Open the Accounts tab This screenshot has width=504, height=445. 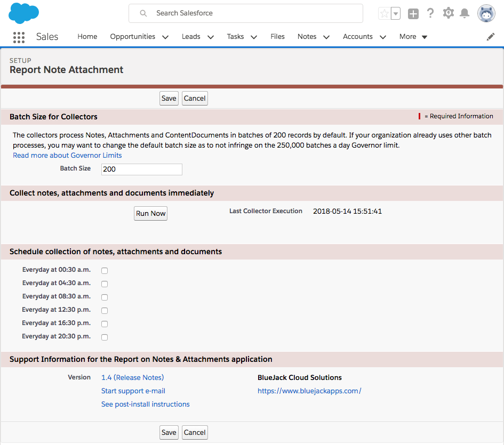point(358,37)
